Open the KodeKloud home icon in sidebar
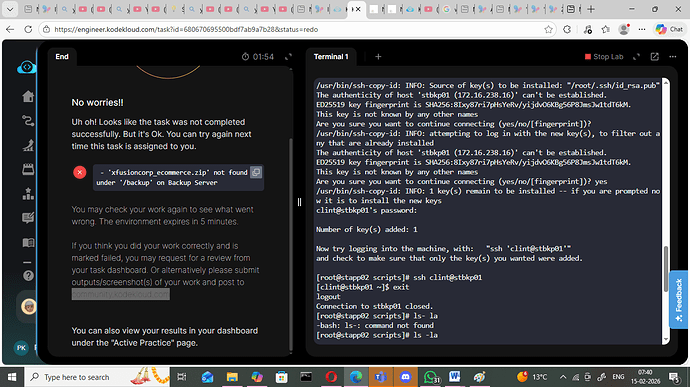The image size is (690, 387). tap(28, 96)
